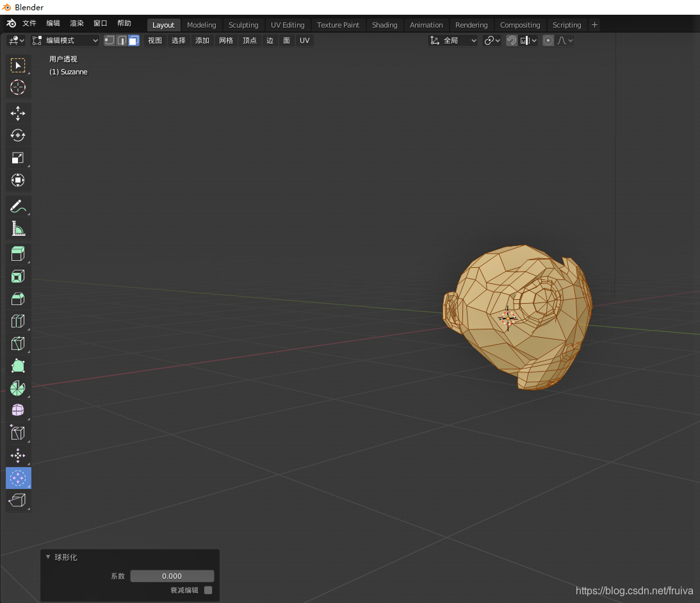The height and width of the screenshot is (603, 700).
Task: Enable edge select mode
Action: (x=122, y=40)
